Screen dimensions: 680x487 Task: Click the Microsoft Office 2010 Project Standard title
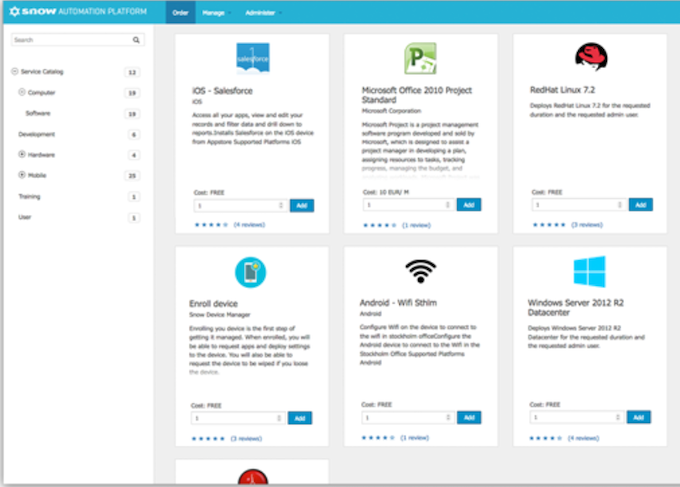[417, 95]
